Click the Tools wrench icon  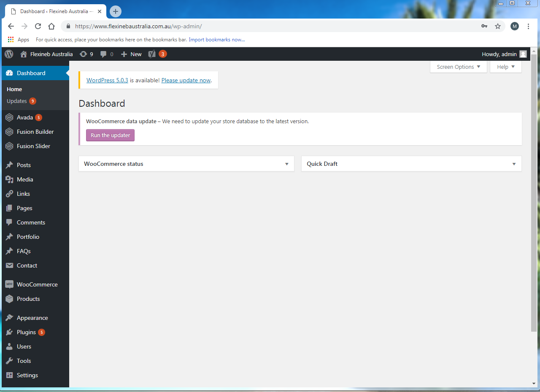point(9,361)
